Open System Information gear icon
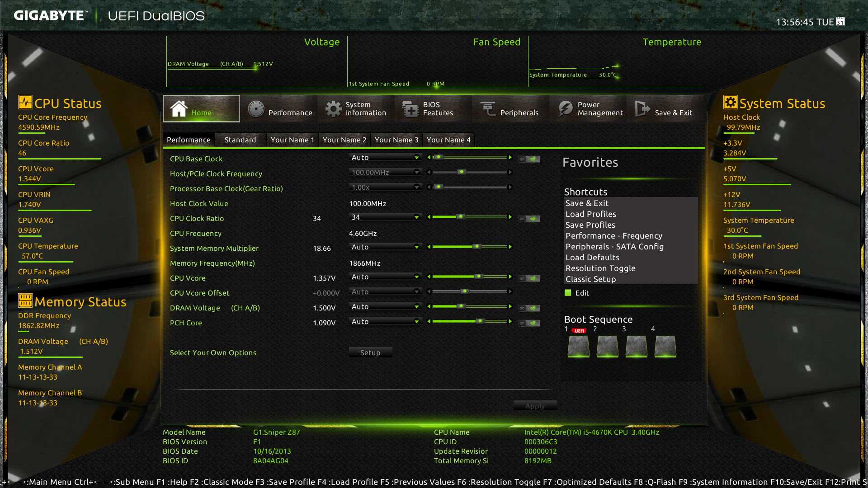 (334, 108)
